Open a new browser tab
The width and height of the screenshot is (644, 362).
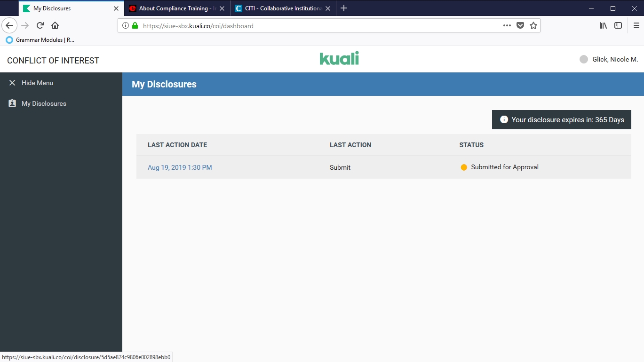click(x=344, y=8)
